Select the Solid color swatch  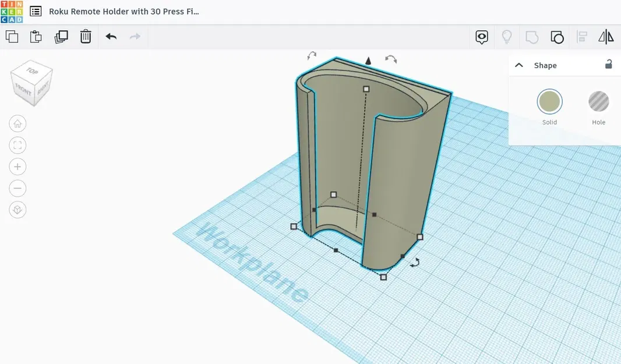pos(549,101)
